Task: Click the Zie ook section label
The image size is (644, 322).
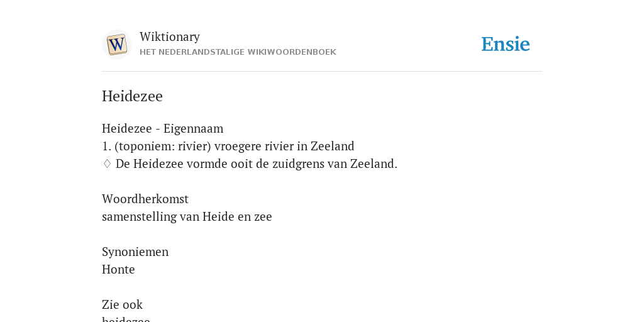Action: point(122,305)
